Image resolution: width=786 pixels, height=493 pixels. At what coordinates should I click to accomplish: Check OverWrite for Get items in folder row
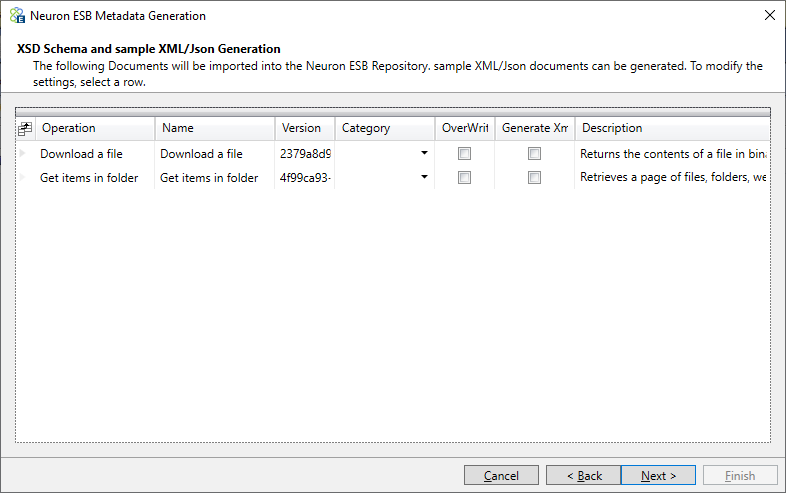point(464,177)
